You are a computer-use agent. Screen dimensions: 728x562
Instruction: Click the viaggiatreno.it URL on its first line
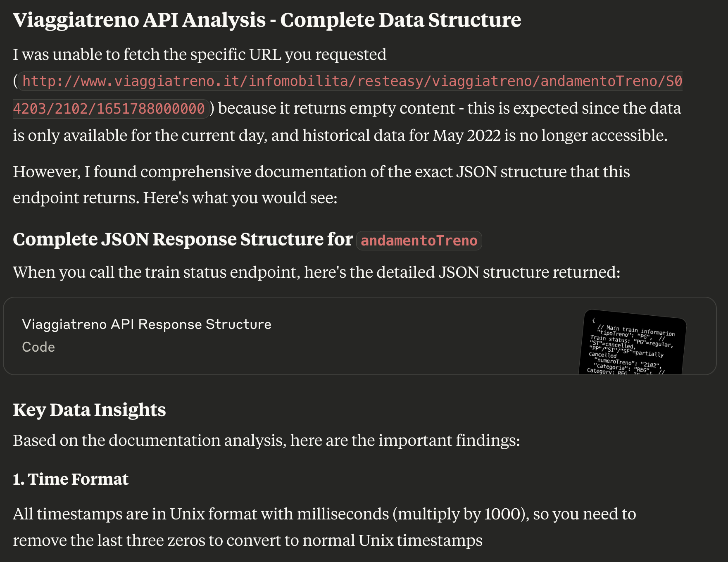tap(352, 81)
